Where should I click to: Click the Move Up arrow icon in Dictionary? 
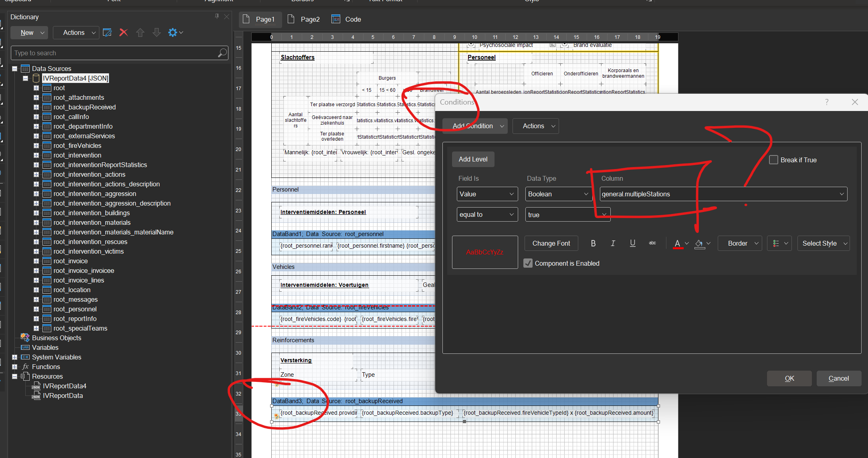pos(140,32)
